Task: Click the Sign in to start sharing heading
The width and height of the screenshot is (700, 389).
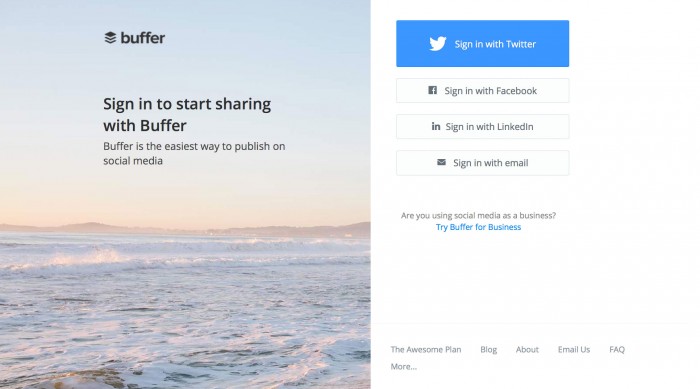Action: (187, 115)
